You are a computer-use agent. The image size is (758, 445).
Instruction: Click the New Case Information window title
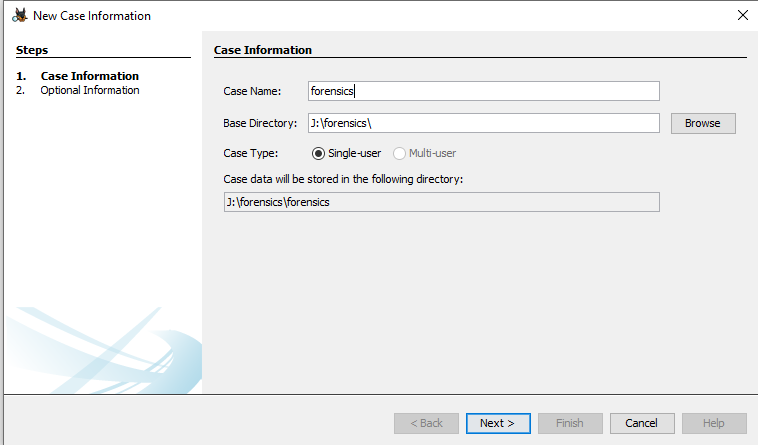(92, 16)
